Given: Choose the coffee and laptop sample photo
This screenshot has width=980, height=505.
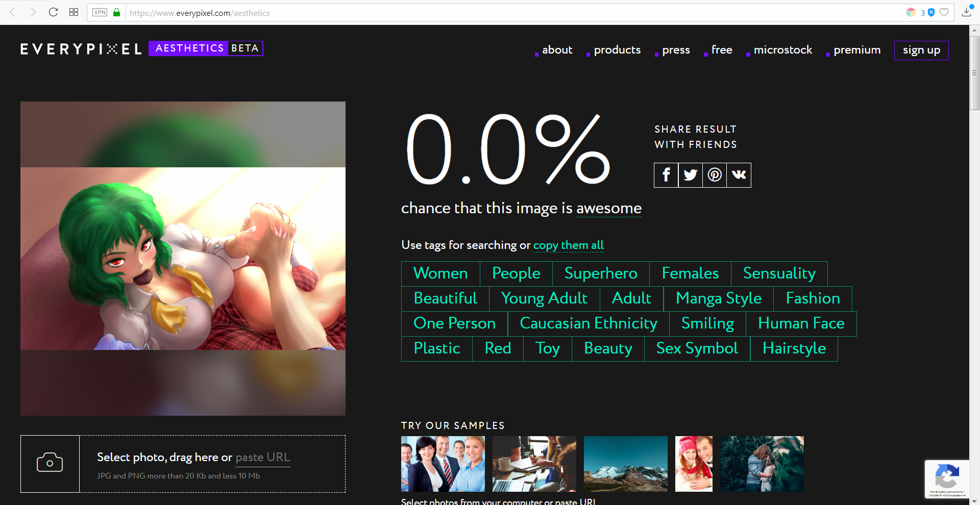Looking at the screenshot, I should [x=534, y=464].
